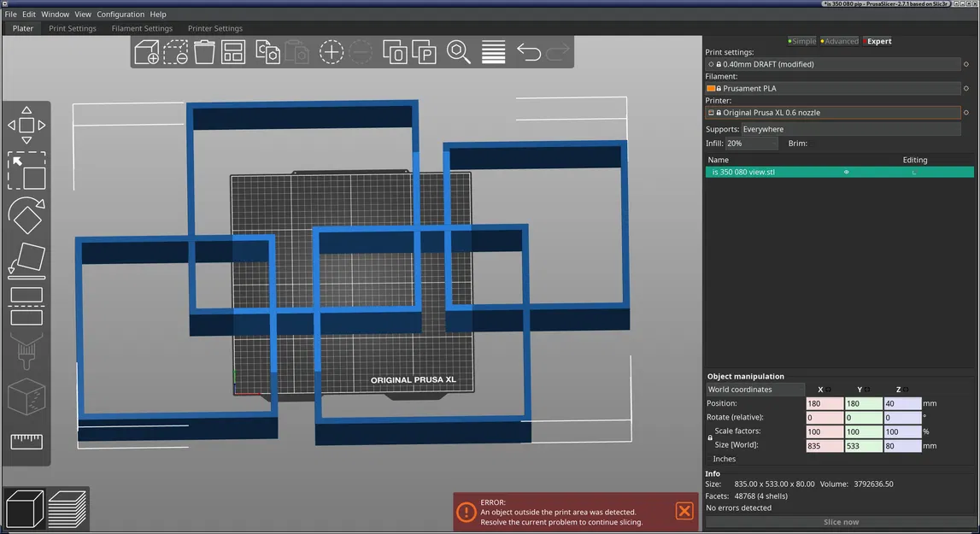
Task: Click the Arrange objects icon
Action: coord(233,52)
